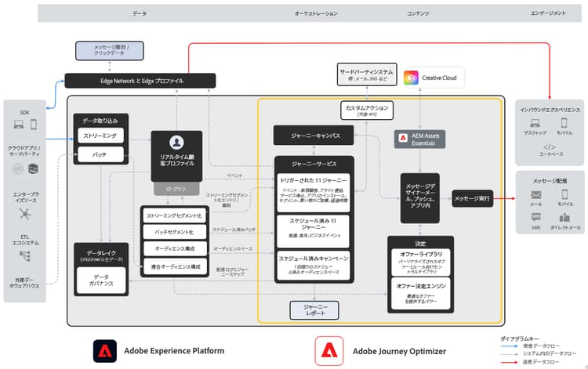
Task: Click the </> コードベース icon
Action: pyautogui.click(x=550, y=147)
